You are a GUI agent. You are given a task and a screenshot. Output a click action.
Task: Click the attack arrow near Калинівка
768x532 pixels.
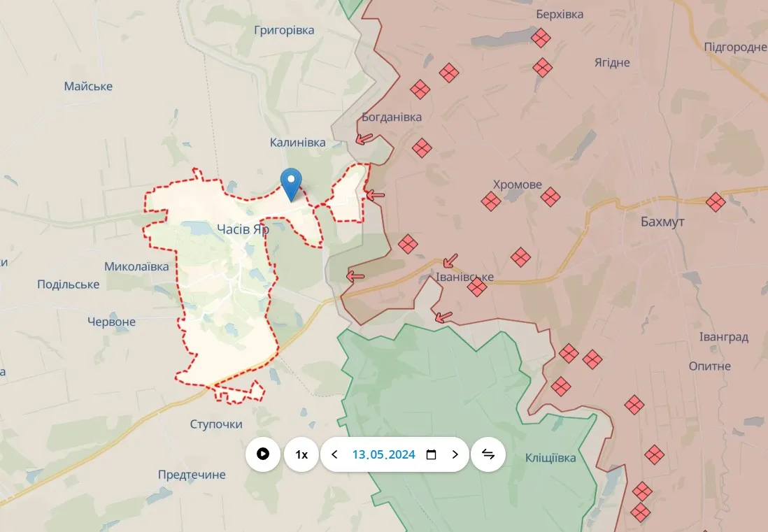pos(364,139)
